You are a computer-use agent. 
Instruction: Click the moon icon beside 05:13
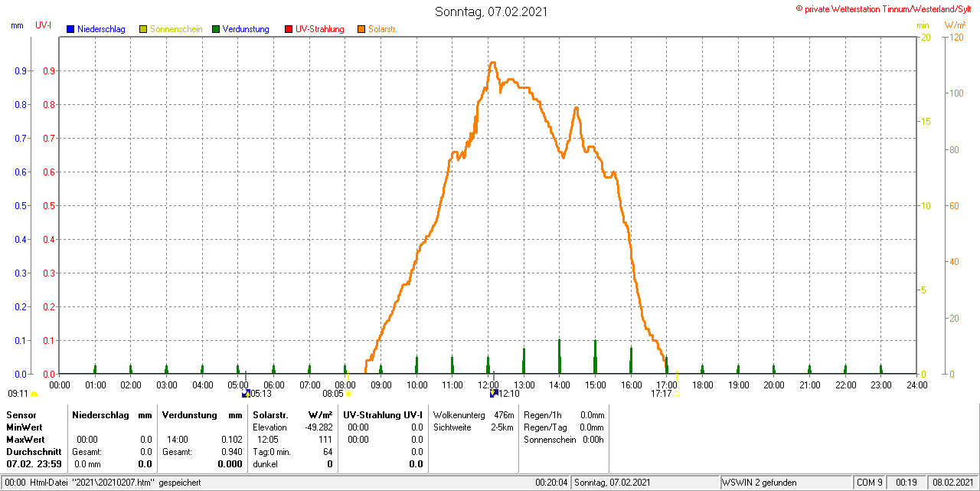click(x=246, y=393)
